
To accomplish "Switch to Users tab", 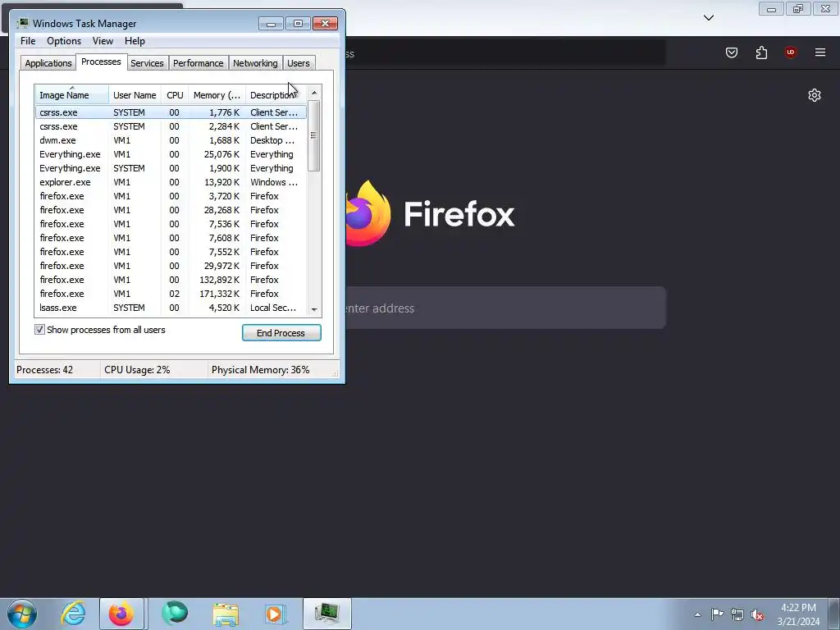I will click(x=298, y=63).
